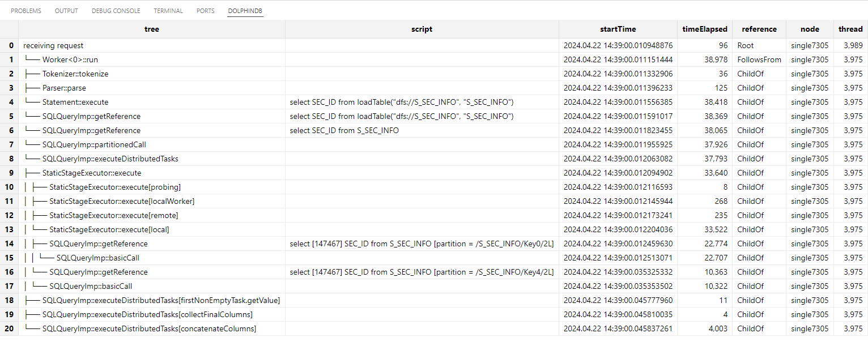This screenshot has height=350, width=868.
Task: Click the Tokenizer::tokenize tree entry
Action: point(75,74)
